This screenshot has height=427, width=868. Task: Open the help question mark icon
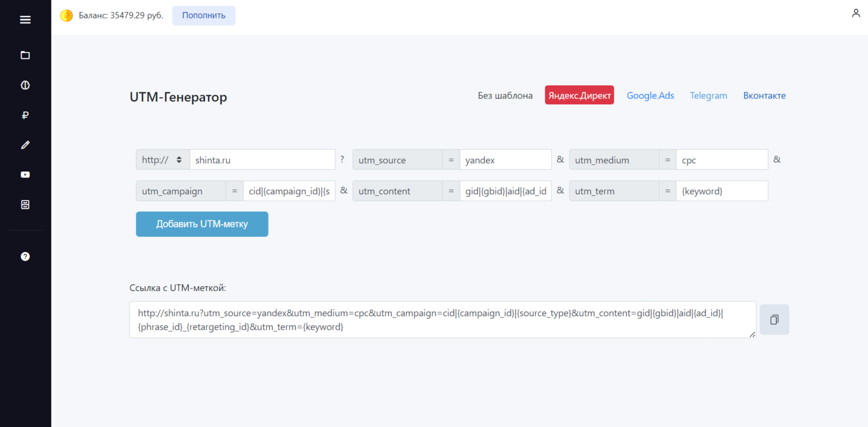25,257
